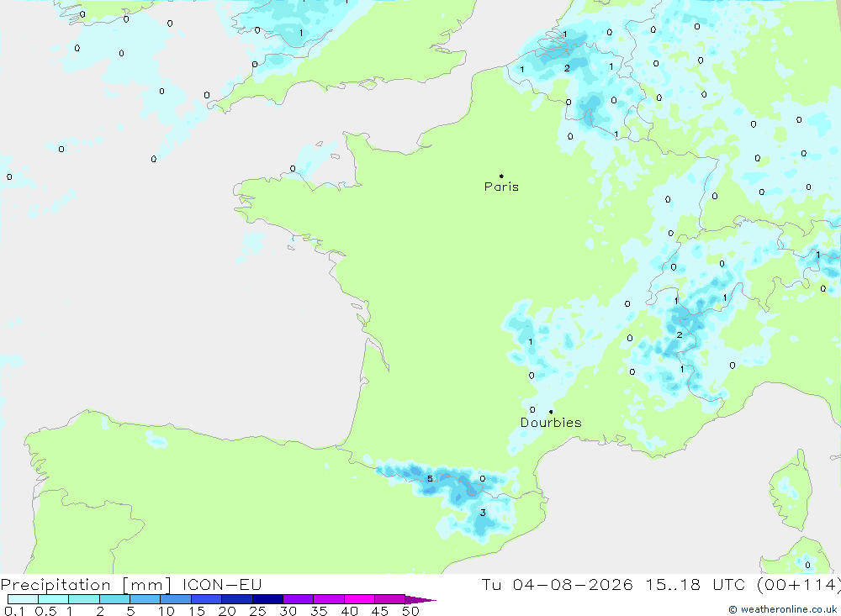Click the '(00+114)' forecast offset text

click(x=799, y=584)
